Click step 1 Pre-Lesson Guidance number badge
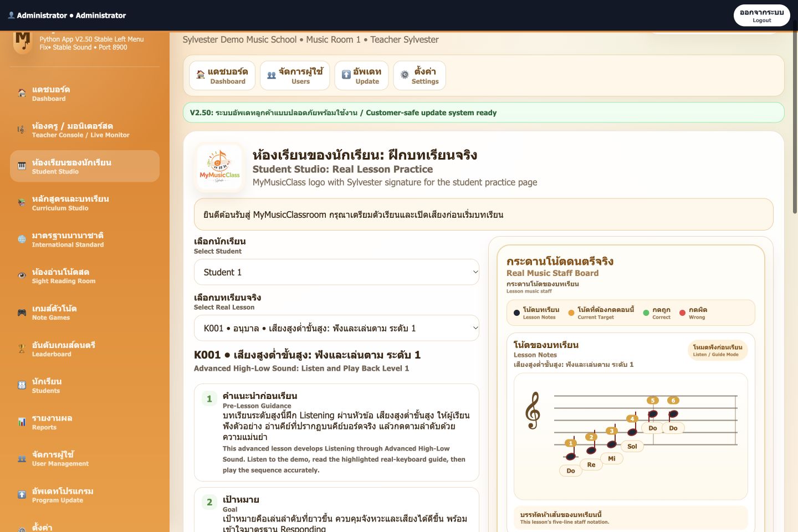The height and width of the screenshot is (532, 798). pyautogui.click(x=209, y=398)
